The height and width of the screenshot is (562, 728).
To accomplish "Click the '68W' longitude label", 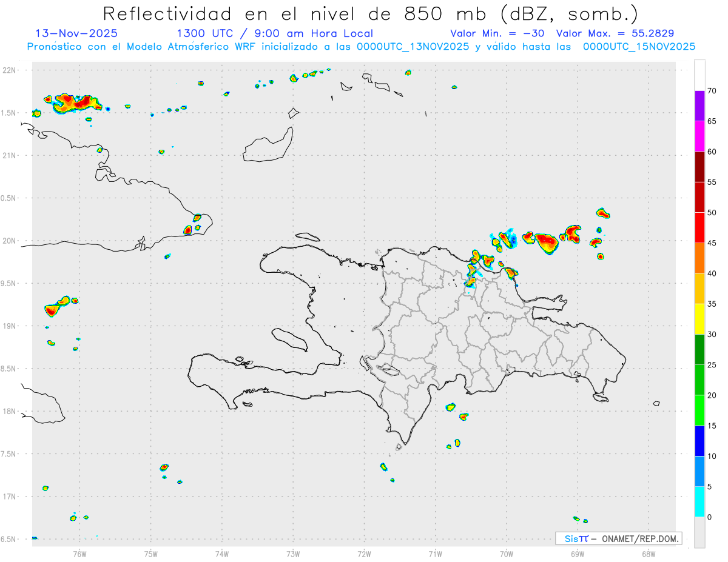I will (x=649, y=554).
